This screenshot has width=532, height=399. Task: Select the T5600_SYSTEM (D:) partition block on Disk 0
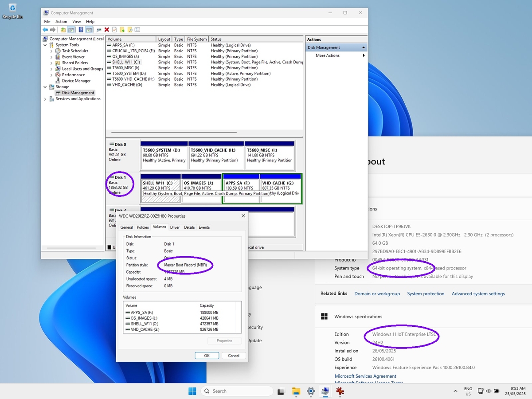click(x=164, y=155)
